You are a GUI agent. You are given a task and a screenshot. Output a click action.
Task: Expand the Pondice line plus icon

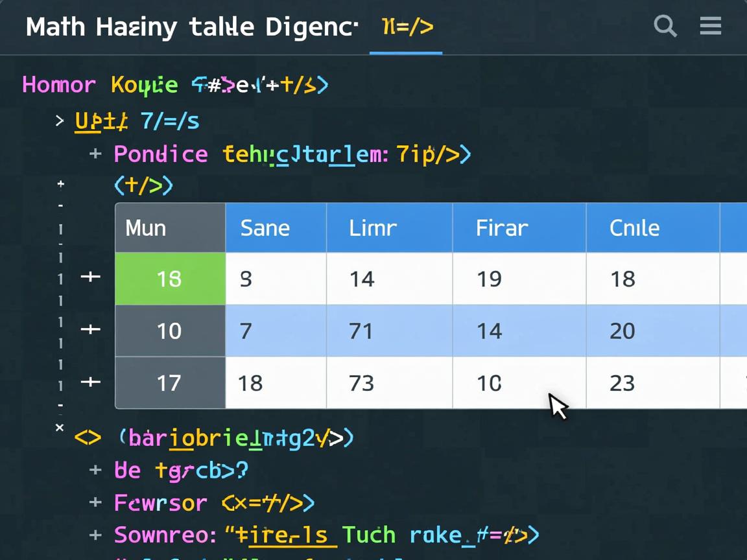[x=95, y=154]
